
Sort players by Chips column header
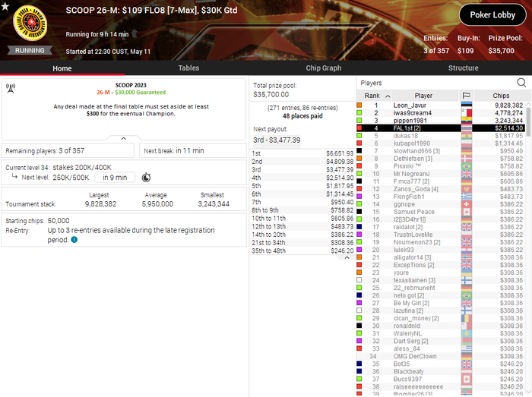(501, 96)
